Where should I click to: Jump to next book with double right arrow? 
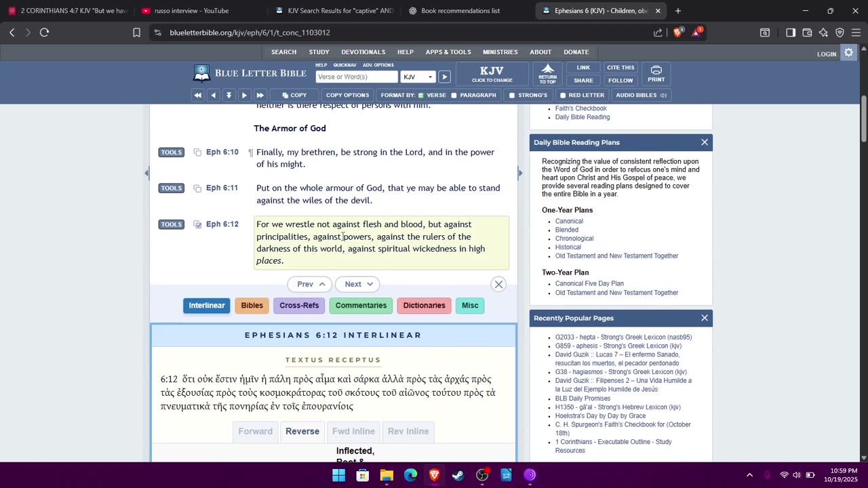tap(260, 96)
